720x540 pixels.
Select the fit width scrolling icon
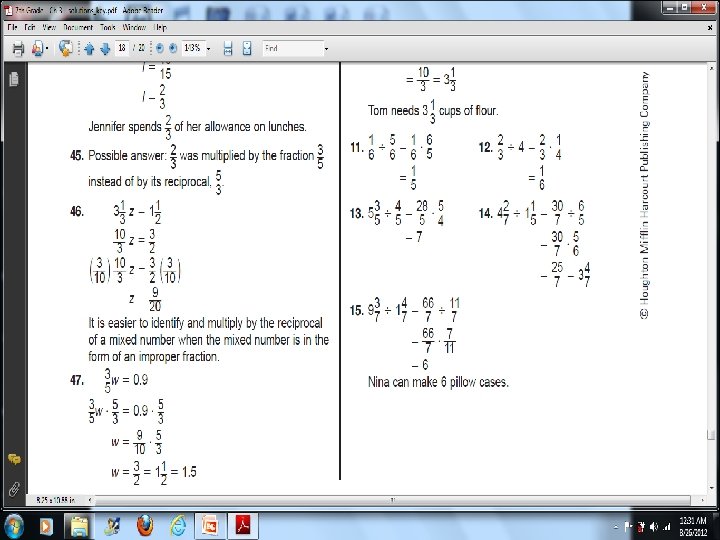coord(228,48)
